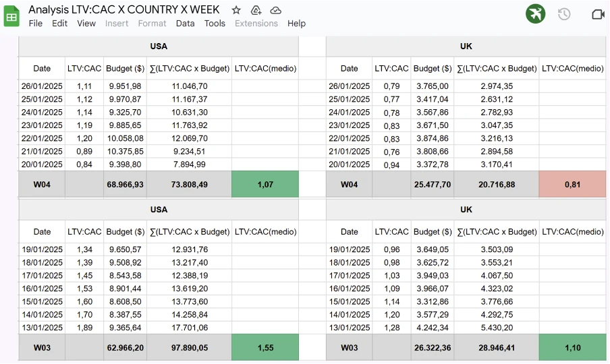Open the Help menu
This screenshot has height=364, width=610.
(296, 24)
